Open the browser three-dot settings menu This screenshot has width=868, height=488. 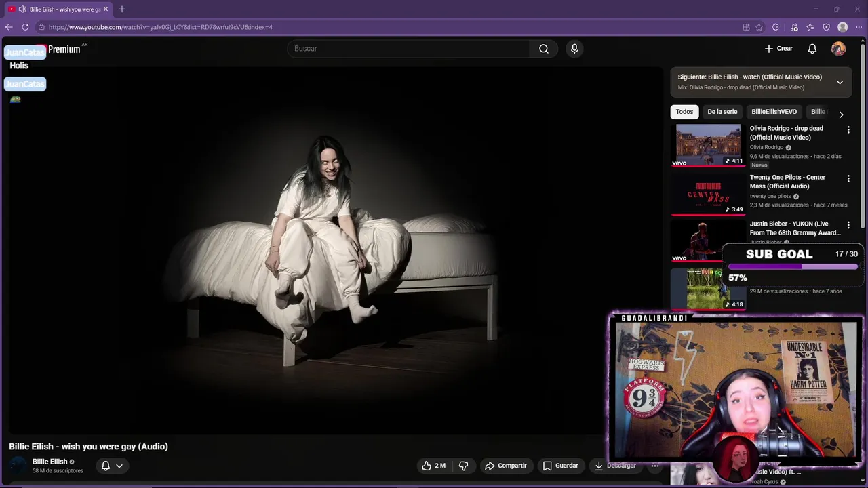[x=859, y=27]
